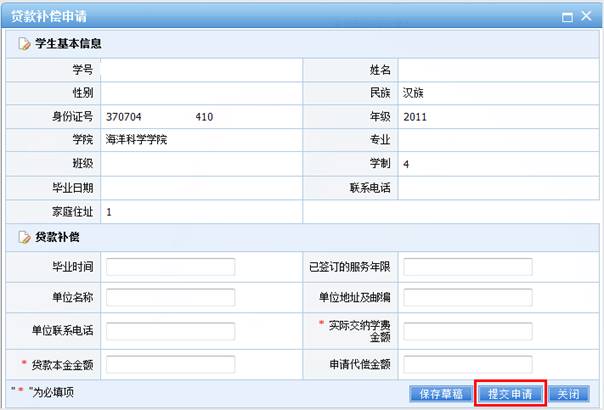Focus the 单位联系电话 text box
This screenshot has width=604, height=410.
[170, 331]
